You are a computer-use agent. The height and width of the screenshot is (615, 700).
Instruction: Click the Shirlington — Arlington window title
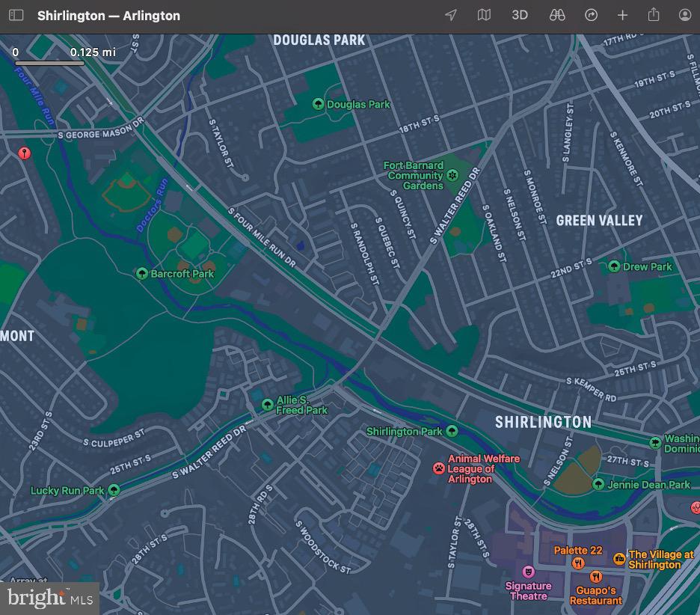click(x=108, y=15)
